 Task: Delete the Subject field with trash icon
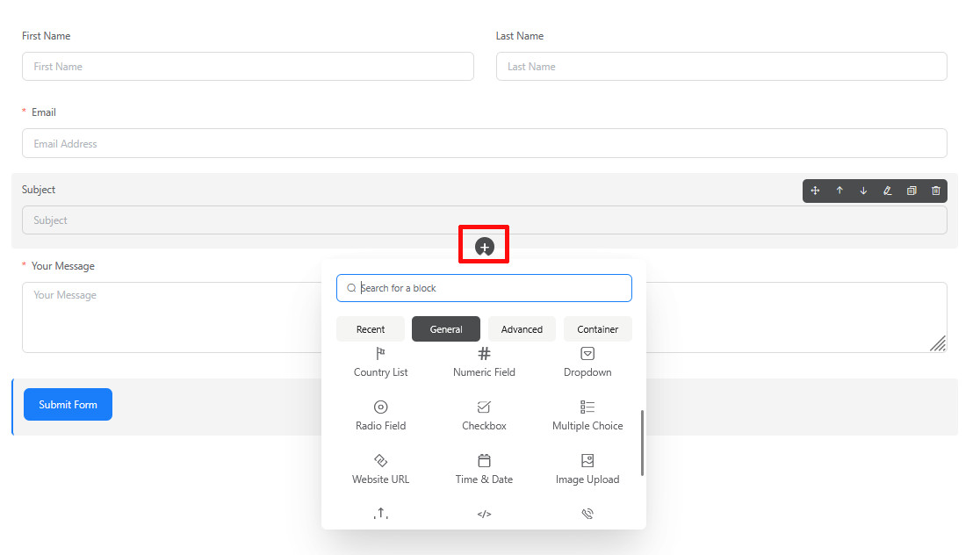click(x=935, y=191)
